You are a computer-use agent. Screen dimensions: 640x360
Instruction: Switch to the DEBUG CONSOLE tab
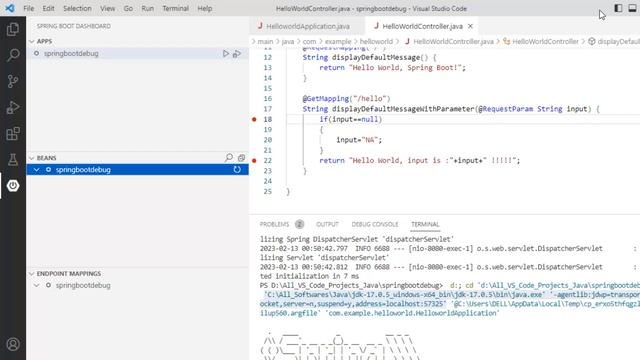click(375, 224)
